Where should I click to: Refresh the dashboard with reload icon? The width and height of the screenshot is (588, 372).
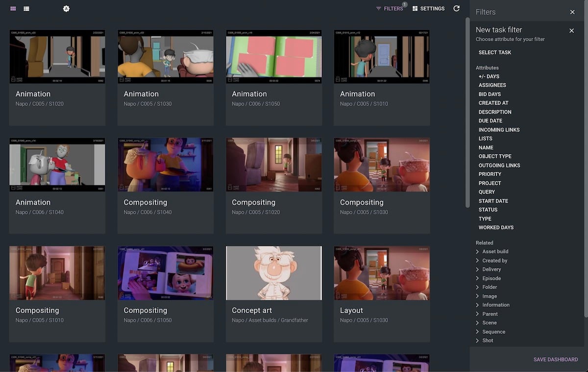pyautogui.click(x=457, y=8)
